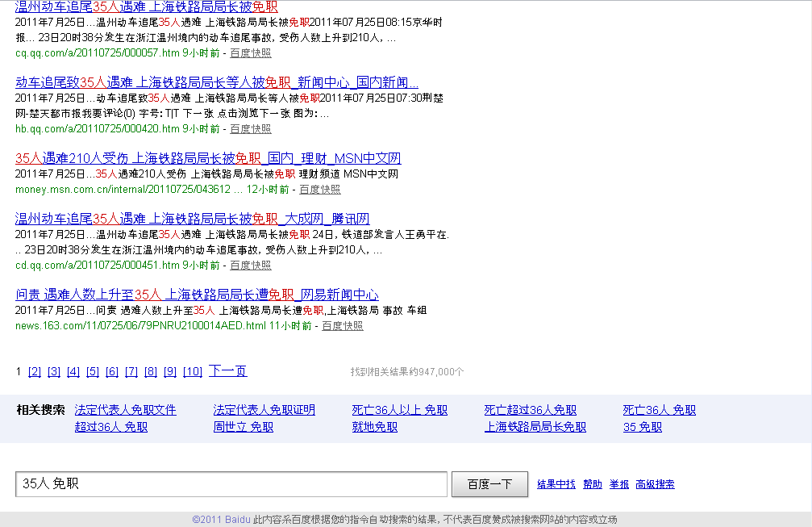Screen dimensions: 812x527
Task: Go to results page 10
Action: coord(193,371)
